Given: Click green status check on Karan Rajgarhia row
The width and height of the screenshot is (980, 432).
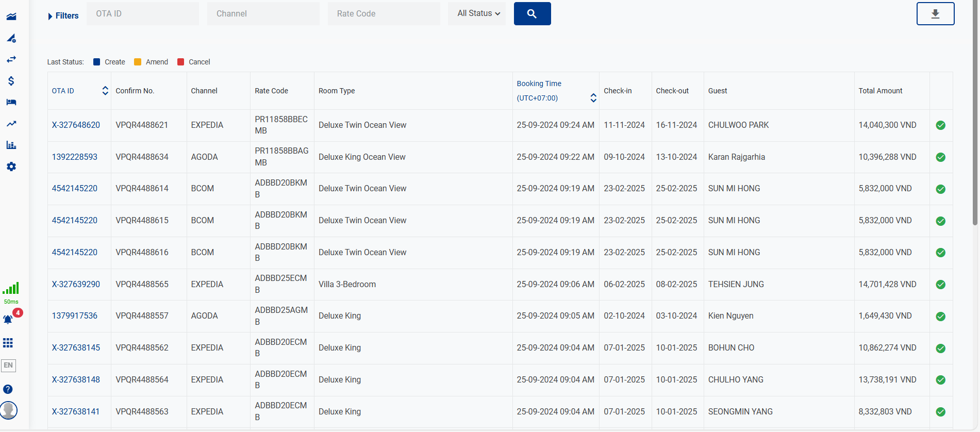Looking at the screenshot, I should 940,157.
